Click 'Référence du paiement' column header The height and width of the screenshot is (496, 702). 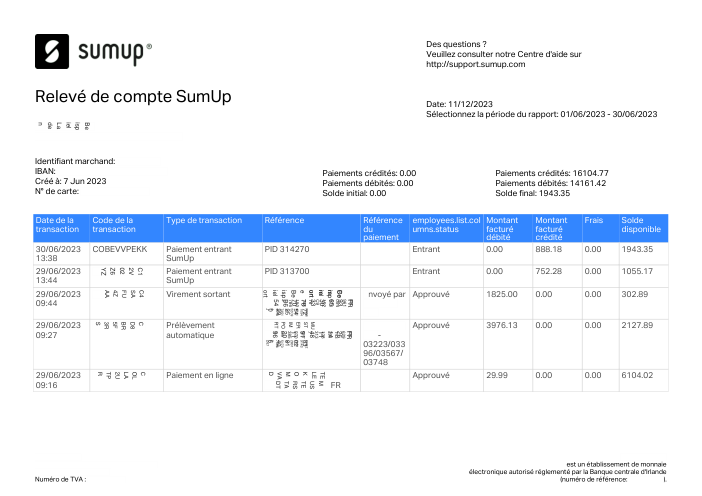tap(383, 229)
